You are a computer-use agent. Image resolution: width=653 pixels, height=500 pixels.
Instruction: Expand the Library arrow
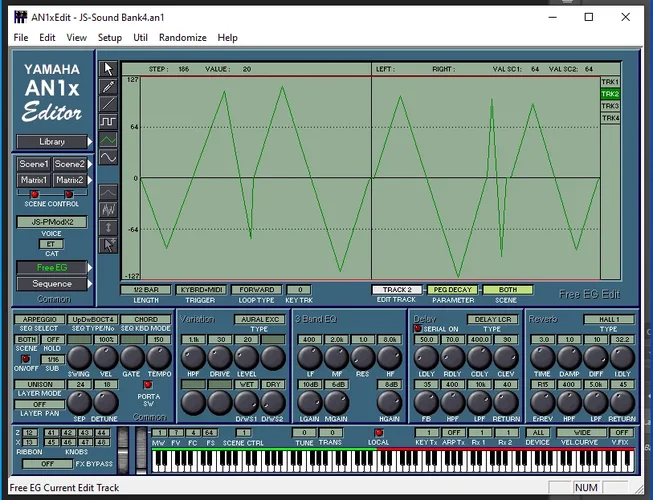(90, 142)
